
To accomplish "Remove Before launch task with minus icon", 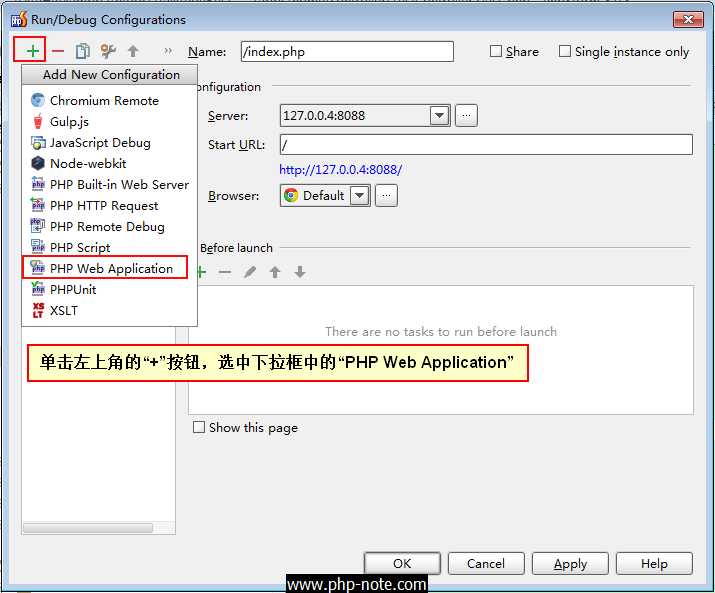I will click(x=225, y=272).
